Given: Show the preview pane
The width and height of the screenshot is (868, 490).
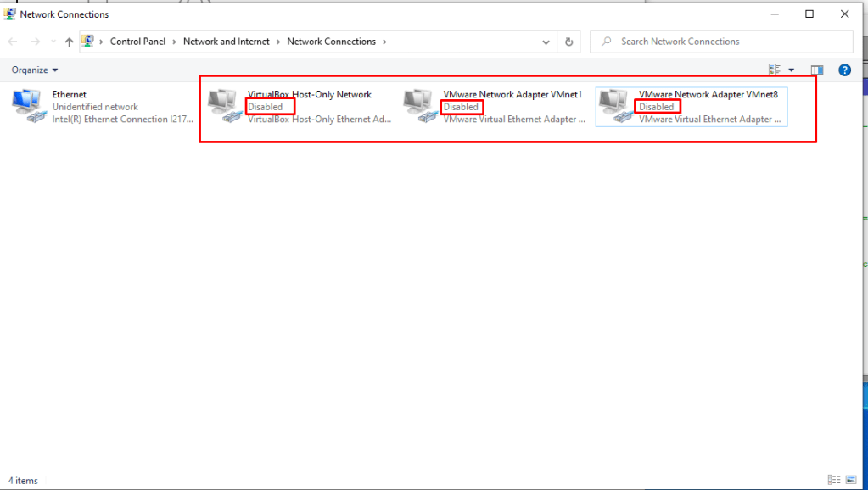Looking at the screenshot, I should [x=817, y=70].
